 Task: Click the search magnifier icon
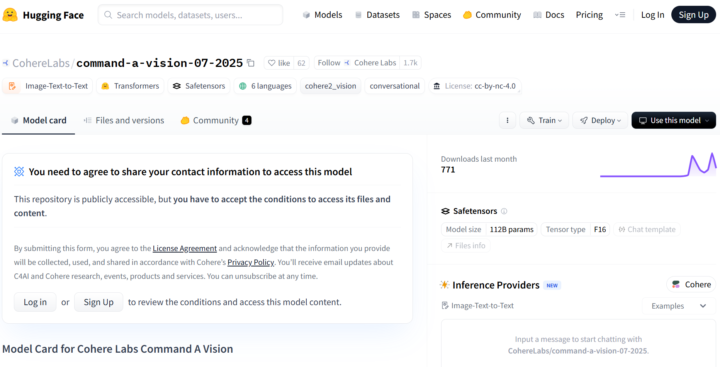tap(108, 15)
